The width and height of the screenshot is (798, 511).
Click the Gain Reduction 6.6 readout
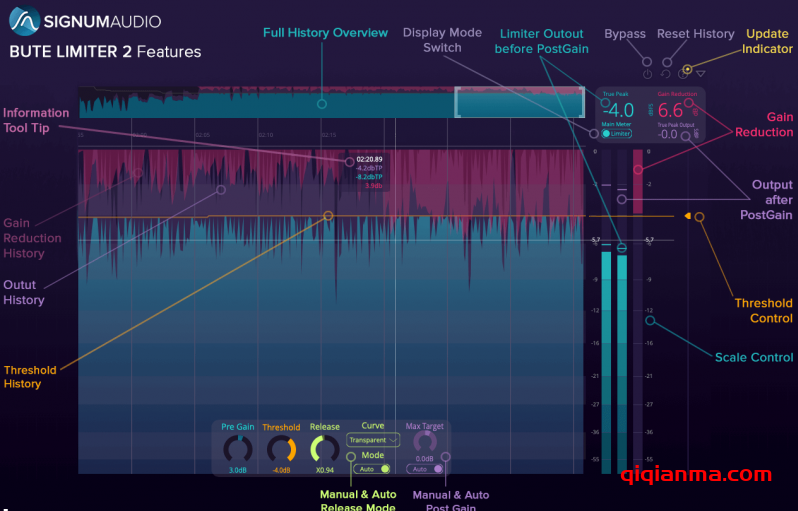[x=671, y=110]
